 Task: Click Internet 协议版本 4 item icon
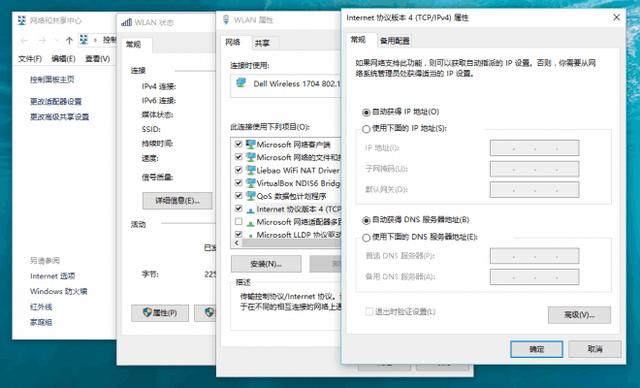251,210
